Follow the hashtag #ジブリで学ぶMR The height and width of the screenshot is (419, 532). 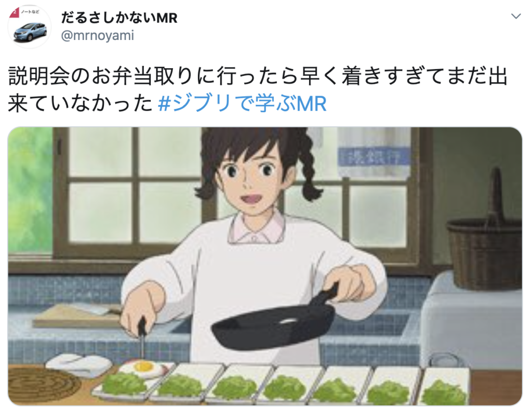pyautogui.click(x=242, y=103)
